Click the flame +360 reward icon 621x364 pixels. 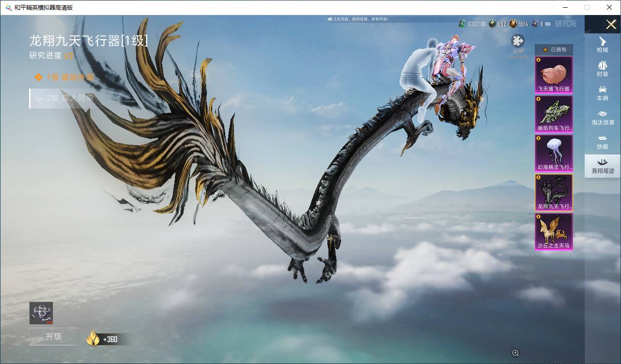(x=93, y=338)
